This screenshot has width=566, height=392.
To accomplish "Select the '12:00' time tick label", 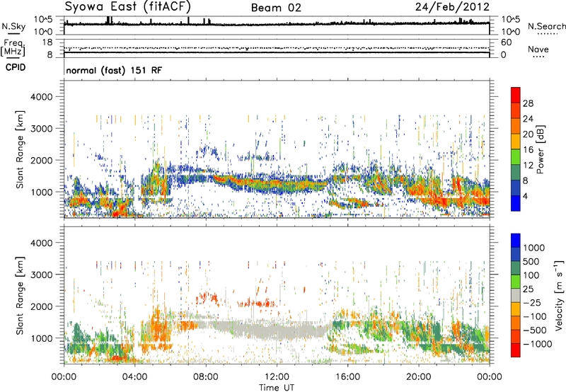I will 277,377.
